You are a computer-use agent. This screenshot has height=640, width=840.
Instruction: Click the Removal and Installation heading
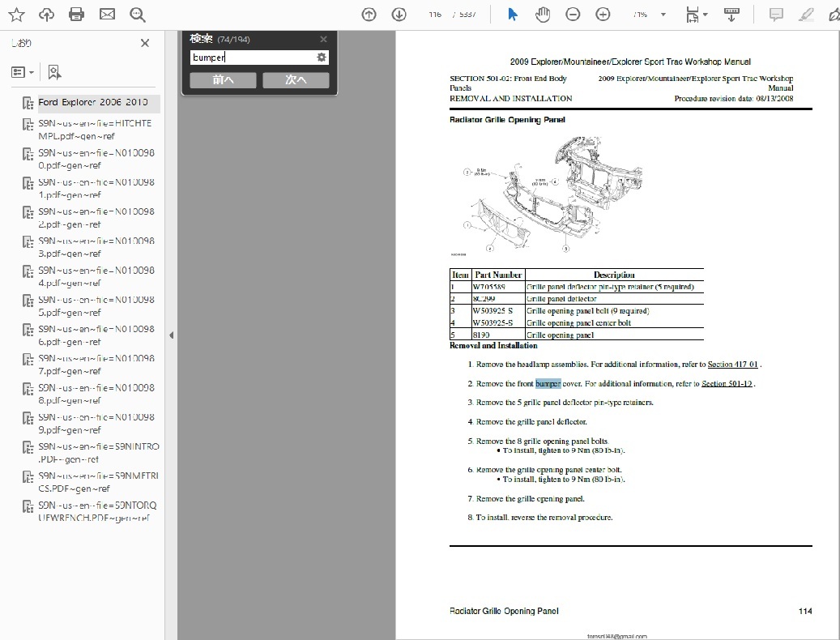click(x=493, y=345)
